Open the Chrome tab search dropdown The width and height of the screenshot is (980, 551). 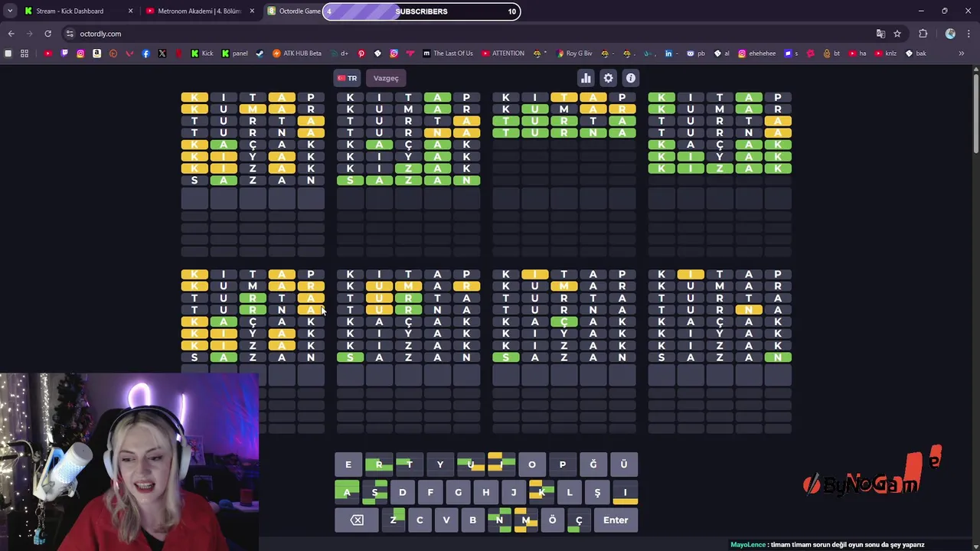point(9,11)
